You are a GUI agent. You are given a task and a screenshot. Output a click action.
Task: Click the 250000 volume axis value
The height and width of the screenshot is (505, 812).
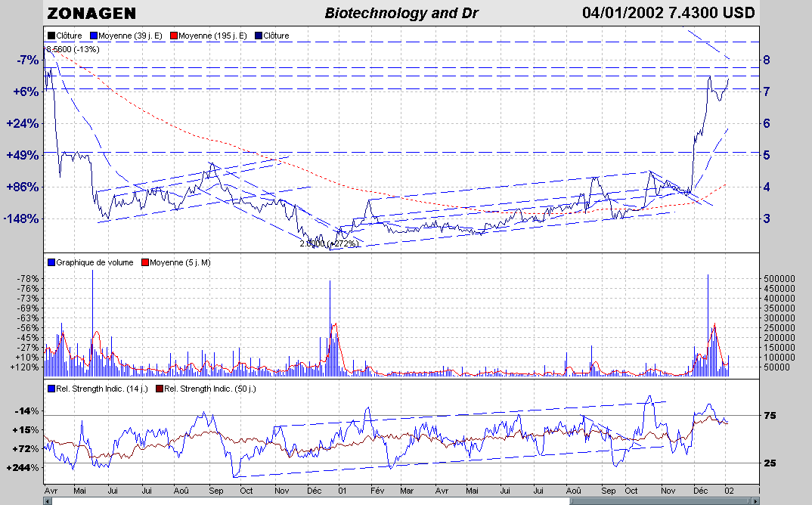pos(779,328)
